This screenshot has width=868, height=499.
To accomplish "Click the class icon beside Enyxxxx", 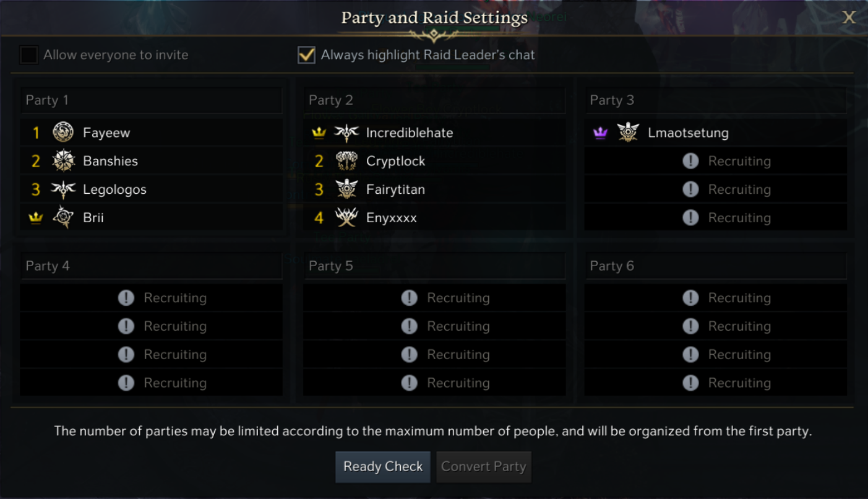I will click(346, 218).
